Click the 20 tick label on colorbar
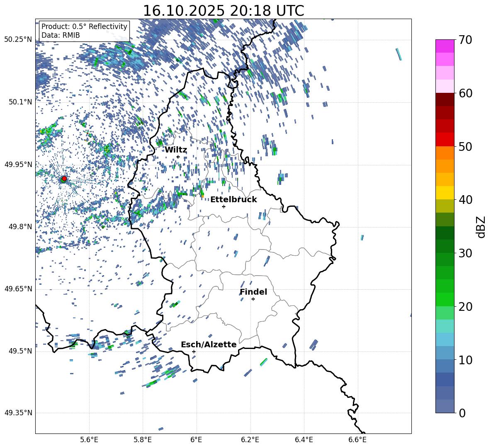491x448 pixels. click(465, 307)
